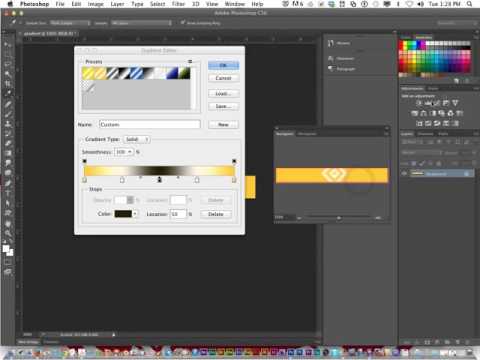
Task: Open the Presets flyout menu icon
Action: tap(190, 61)
